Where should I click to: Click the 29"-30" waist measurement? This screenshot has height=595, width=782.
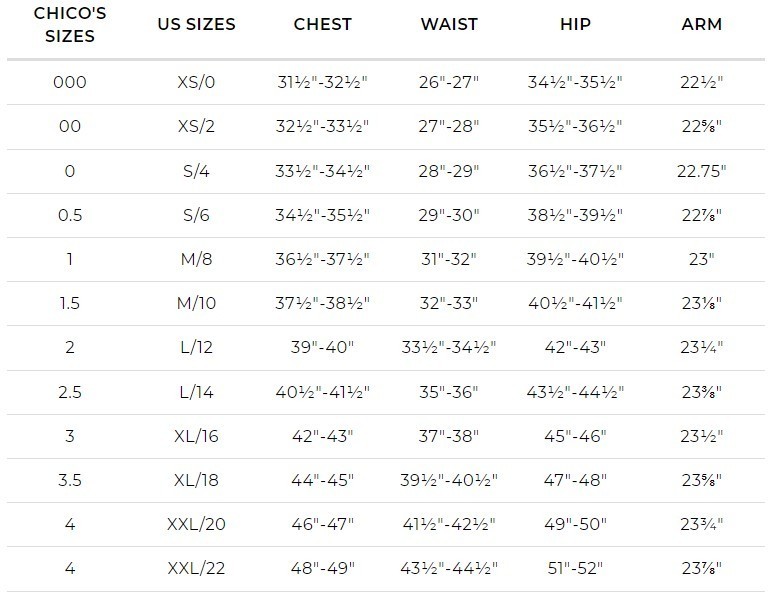449,215
